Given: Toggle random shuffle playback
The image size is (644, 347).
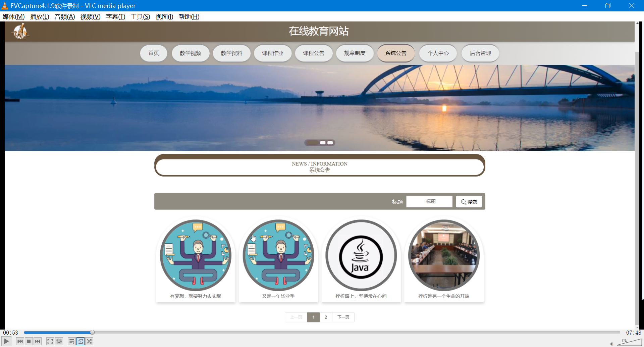Looking at the screenshot, I should pos(89,341).
